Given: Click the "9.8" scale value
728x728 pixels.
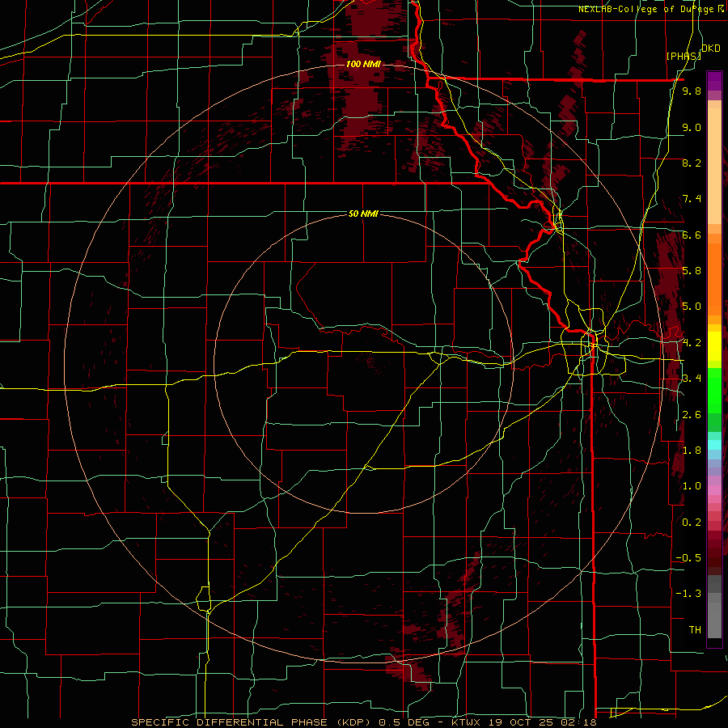Looking at the screenshot, I should pos(692,91).
